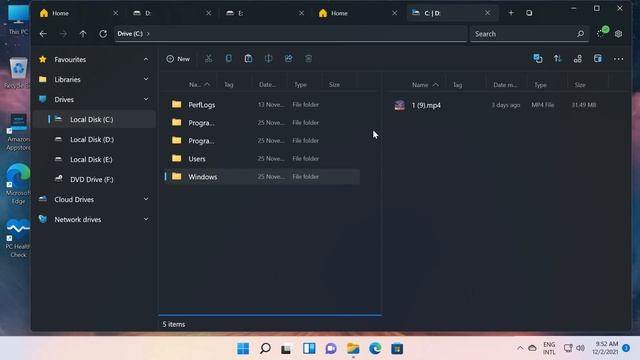Open the three-dot more options menu
The width and height of the screenshot is (640, 360).
(x=618, y=59)
